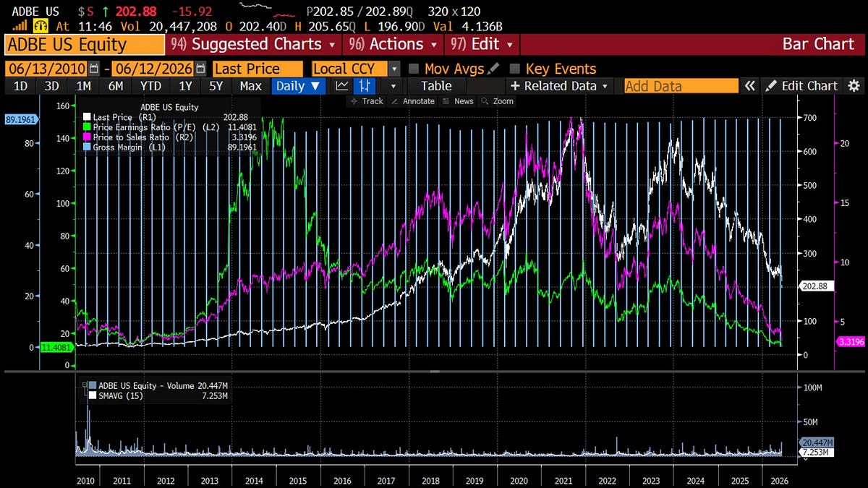The width and height of the screenshot is (868, 488).
Task: Collapse panel with double chevron icon
Action: click(x=750, y=86)
